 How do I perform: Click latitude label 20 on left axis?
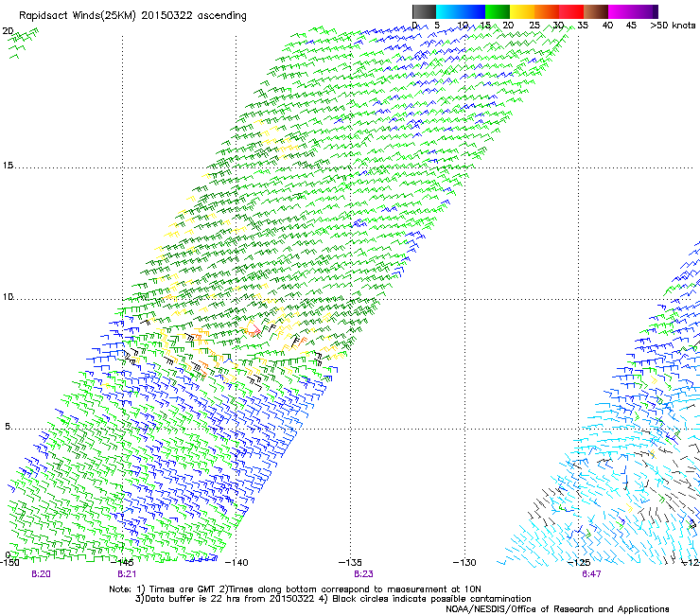point(8,31)
